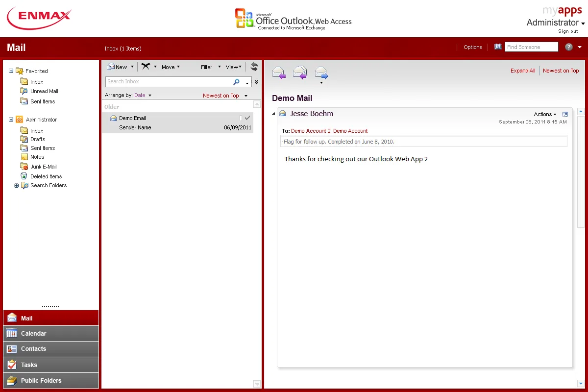
Task: Click the Mail icon in navigation
Action: click(12, 318)
